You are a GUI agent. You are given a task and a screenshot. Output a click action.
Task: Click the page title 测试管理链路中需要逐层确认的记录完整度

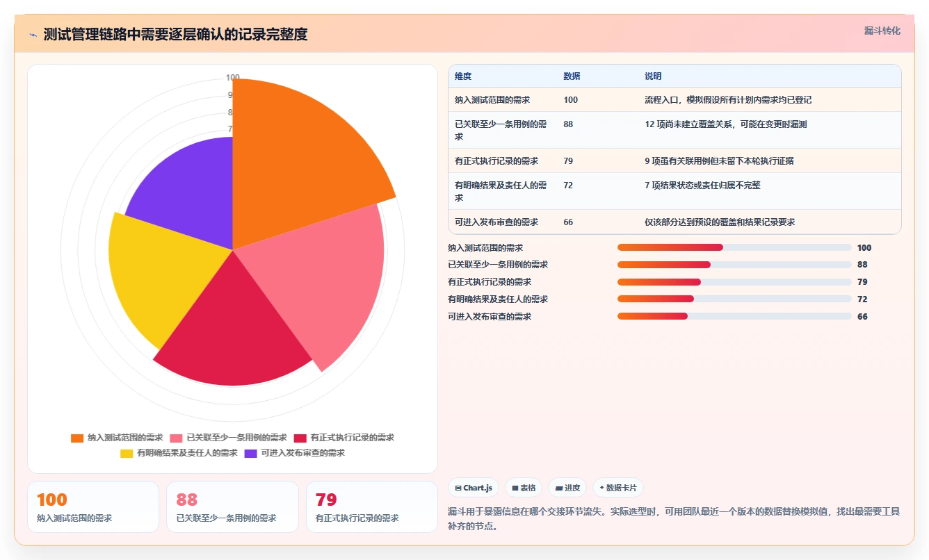(175, 34)
